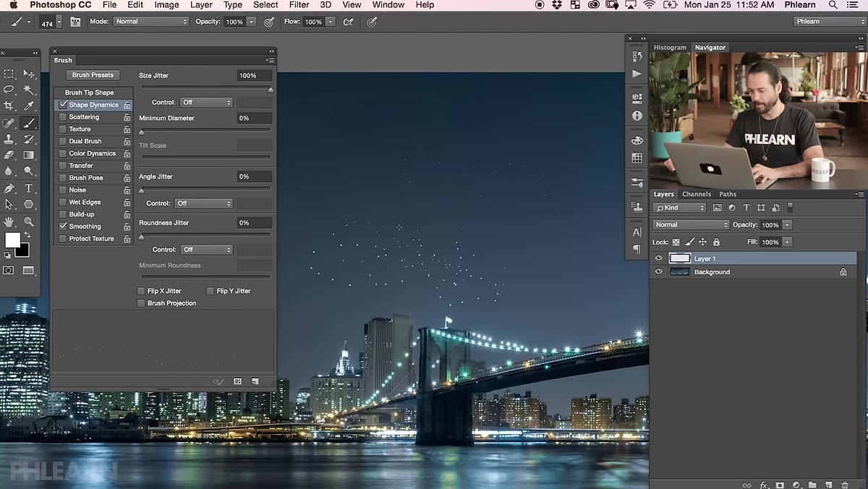Open Roundness Jitter Control dropdown
Viewport: 868px width, 489px height.
[206, 250]
